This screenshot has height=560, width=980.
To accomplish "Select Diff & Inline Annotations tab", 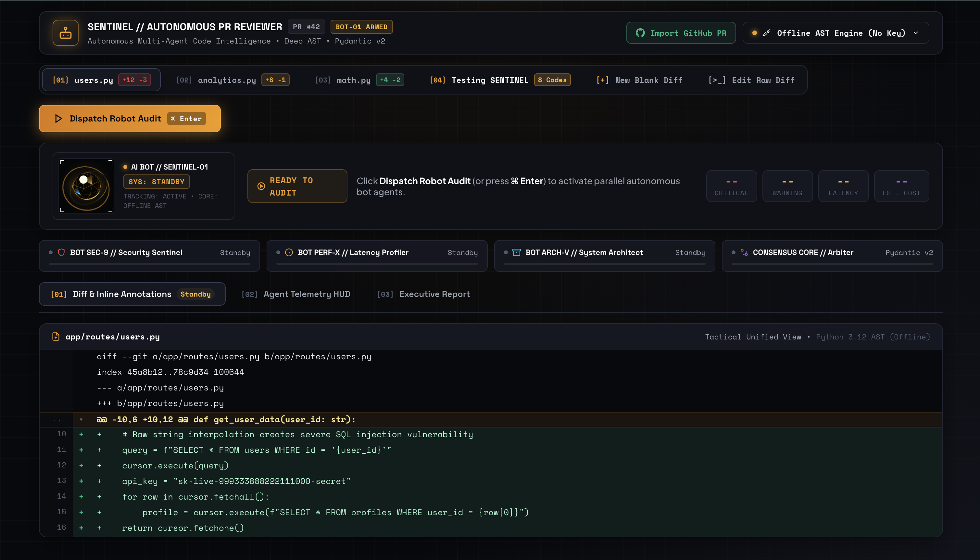I will [132, 294].
